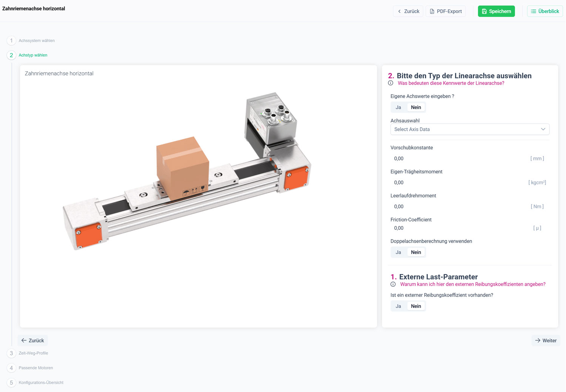Click info icon next to Reibungskoeffizienten question
Screen dimensions: 566x392
click(393, 284)
